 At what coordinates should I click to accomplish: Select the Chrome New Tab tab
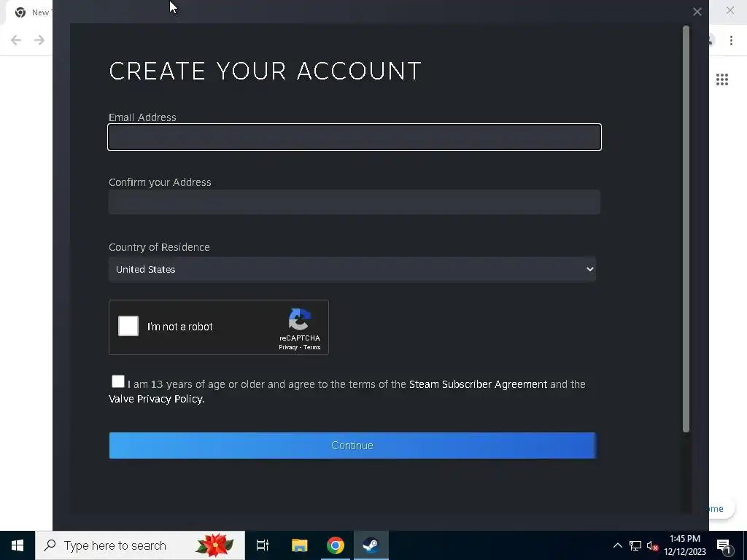click(28, 12)
